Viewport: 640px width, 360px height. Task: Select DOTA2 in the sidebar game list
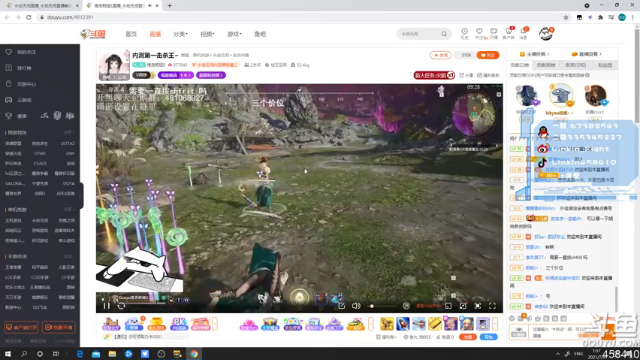[x=67, y=143]
